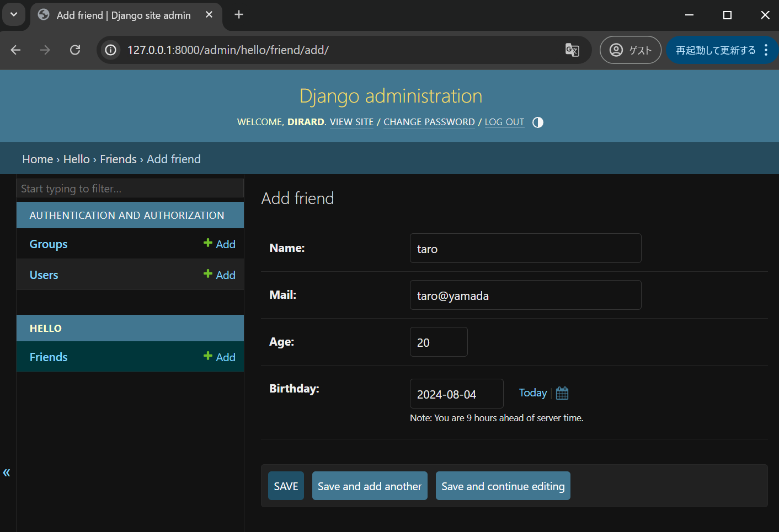Image resolution: width=779 pixels, height=532 pixels.
Task: Open the birthday calendar picker icon
Action: tap(562, 393)
